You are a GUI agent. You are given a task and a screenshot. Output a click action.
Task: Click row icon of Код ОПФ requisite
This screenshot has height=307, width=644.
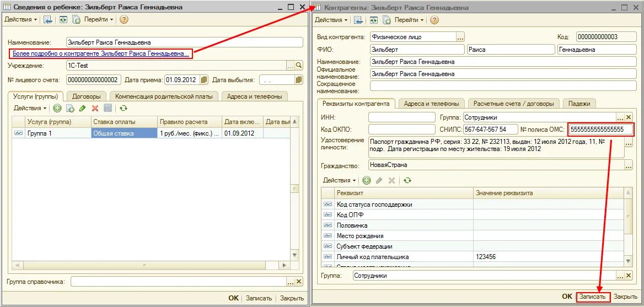[x=328, y=214]
